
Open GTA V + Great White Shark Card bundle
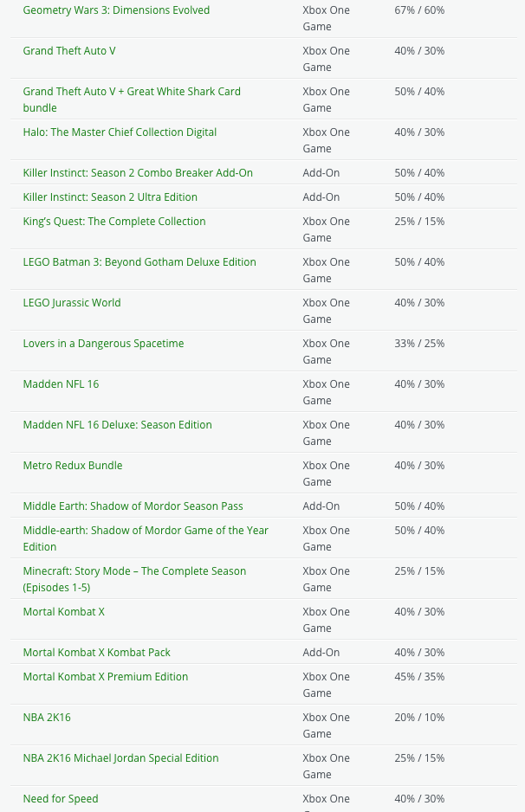pyautogui.click(x=132, y=92)
